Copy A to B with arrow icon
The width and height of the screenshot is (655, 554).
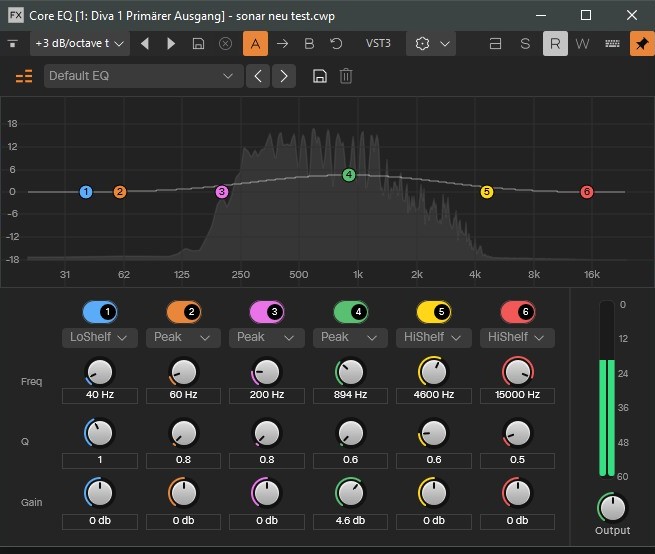click(x=282, y=44)
